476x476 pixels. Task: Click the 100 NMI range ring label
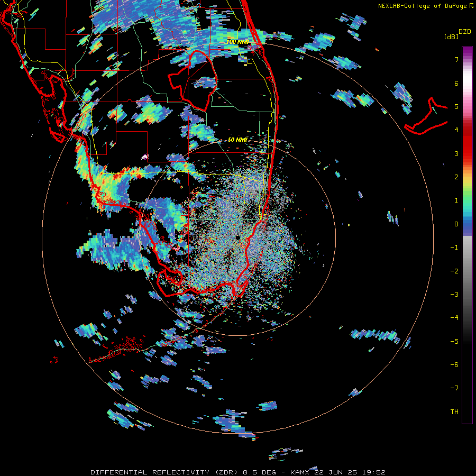pos(237,42)
